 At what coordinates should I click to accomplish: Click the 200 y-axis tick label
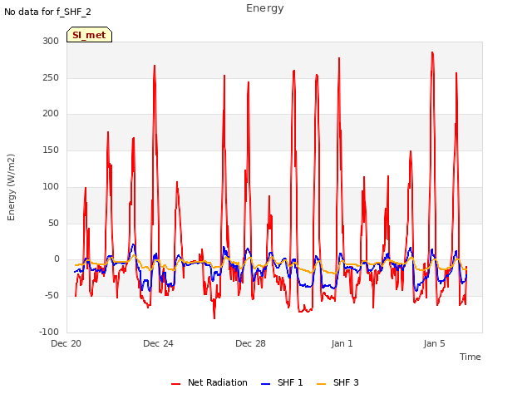(51, 114)
